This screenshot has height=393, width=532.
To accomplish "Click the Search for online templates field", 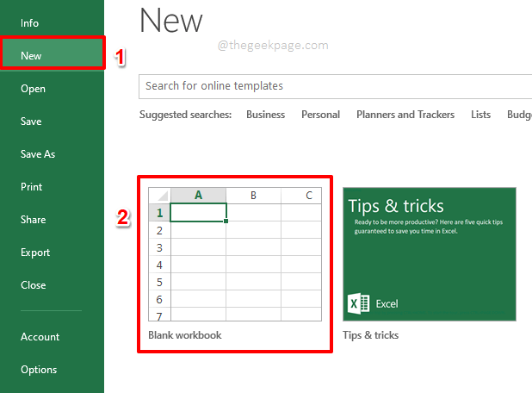I will (x=334, y=86).
